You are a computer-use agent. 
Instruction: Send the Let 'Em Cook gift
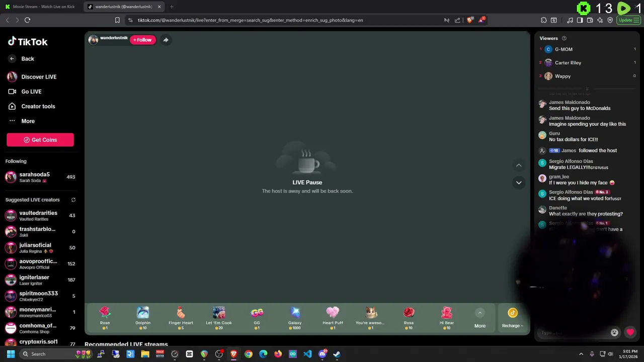219,318
